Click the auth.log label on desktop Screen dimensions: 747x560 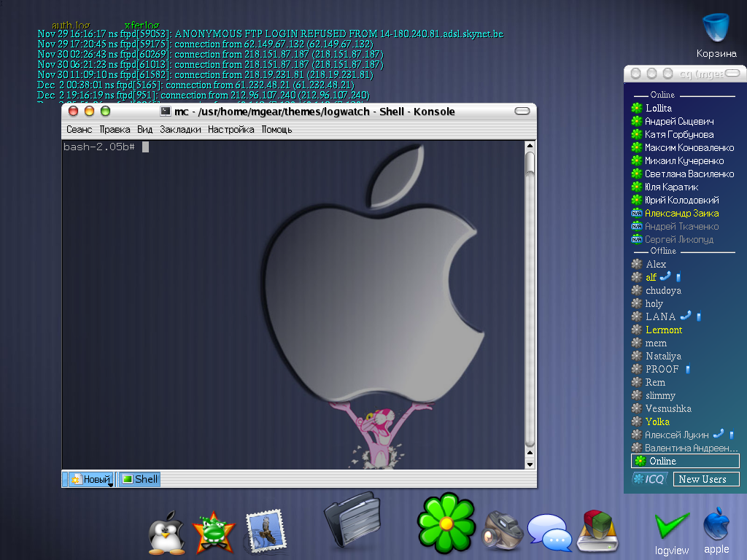71,25
